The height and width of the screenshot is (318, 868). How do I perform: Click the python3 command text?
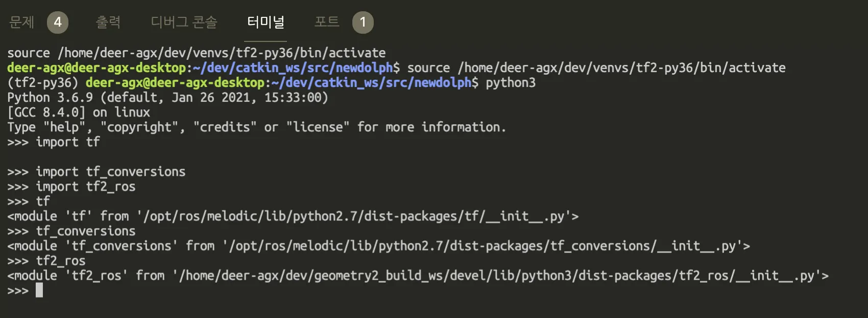(x=511, y=83)
